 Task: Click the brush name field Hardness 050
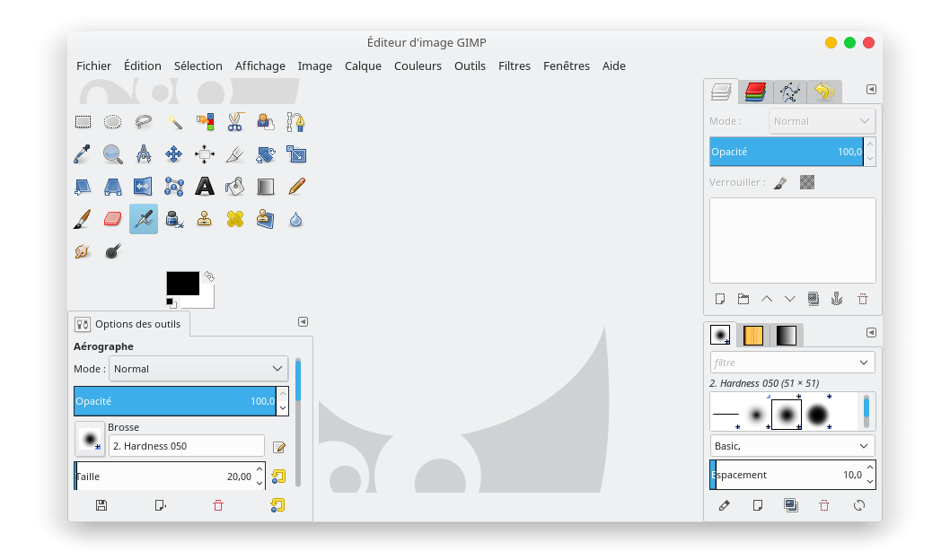coord(186,446)
